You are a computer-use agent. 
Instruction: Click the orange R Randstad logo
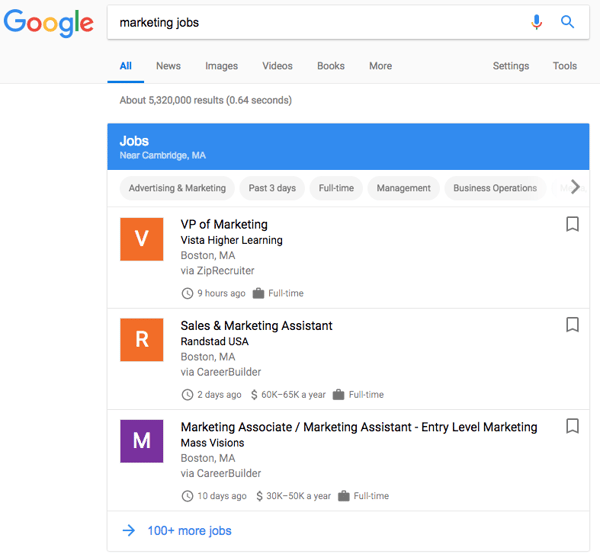click(x=141, y=340)
